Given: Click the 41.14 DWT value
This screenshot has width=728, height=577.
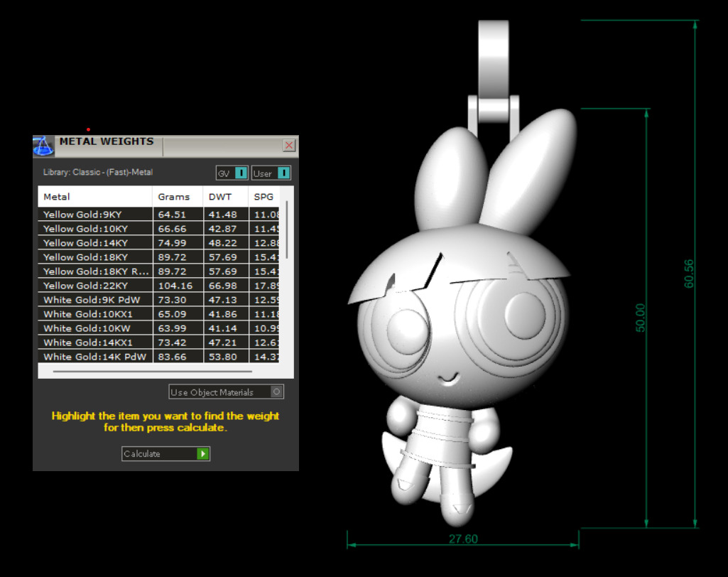Looking at the screenshot, I should tap(223, 328).
